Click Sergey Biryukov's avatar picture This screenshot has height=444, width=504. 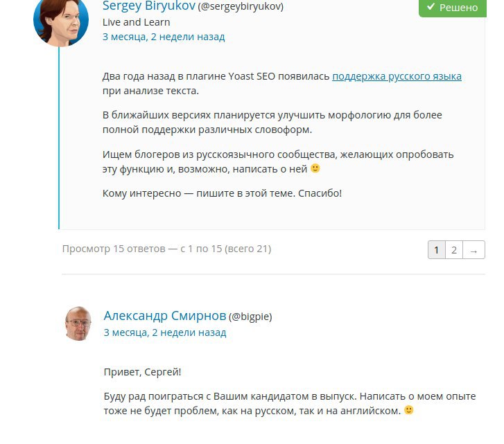(x=61, y=21)
